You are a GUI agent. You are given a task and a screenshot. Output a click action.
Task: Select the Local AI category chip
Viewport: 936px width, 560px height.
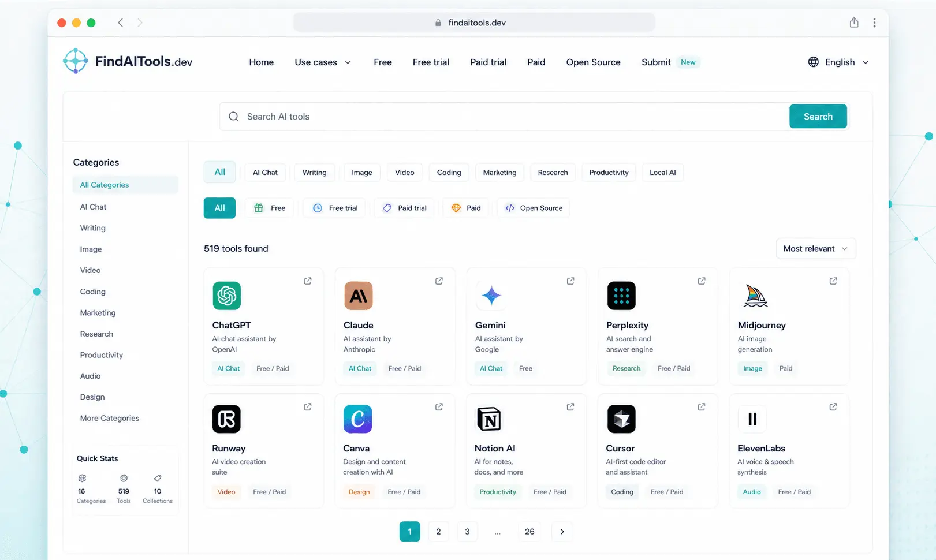[662, 172]
